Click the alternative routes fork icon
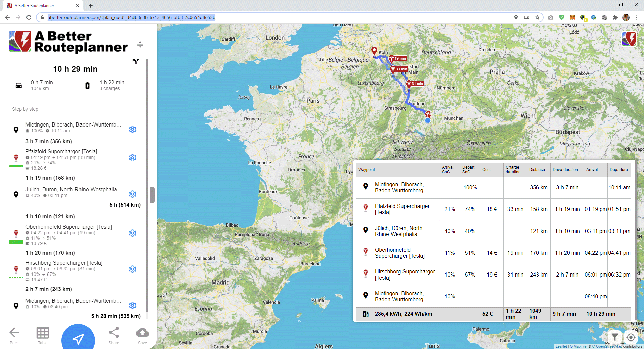 136,61
